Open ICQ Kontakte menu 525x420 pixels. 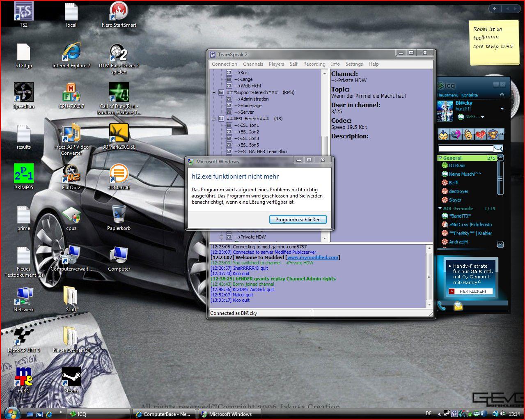(470, 95)
